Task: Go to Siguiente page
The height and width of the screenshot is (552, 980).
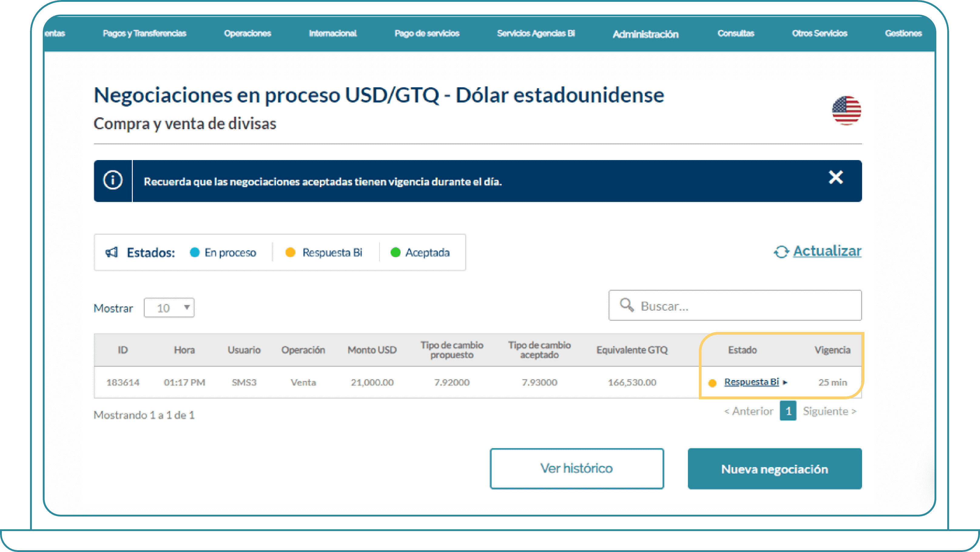Action: pyautogui.click(x=830, y=411)
